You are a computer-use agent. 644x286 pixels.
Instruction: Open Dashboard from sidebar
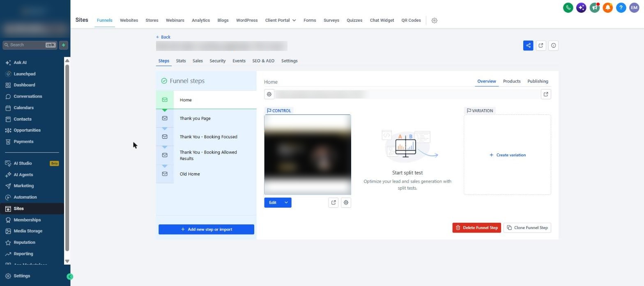pyautogui.click(x=24, y=85)
